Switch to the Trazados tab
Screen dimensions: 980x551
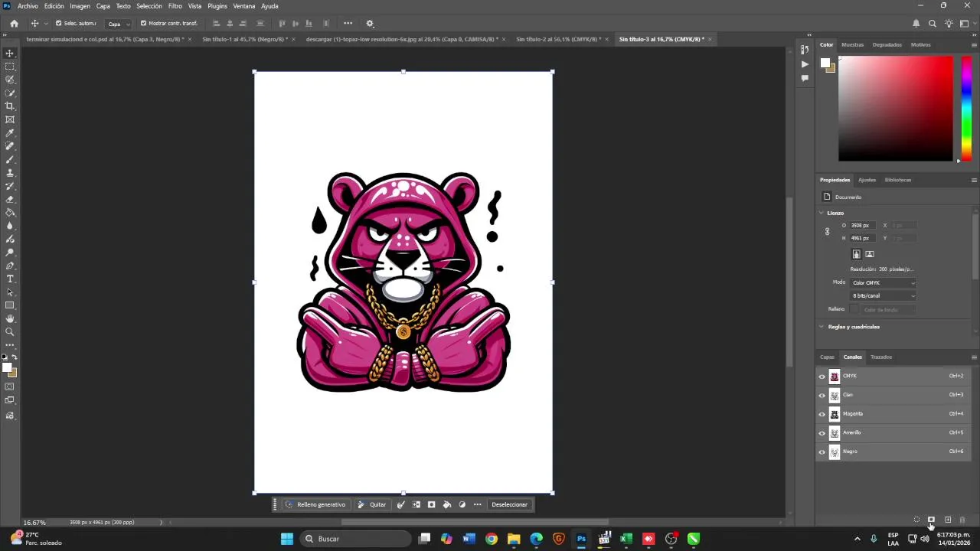coord(881,357)
